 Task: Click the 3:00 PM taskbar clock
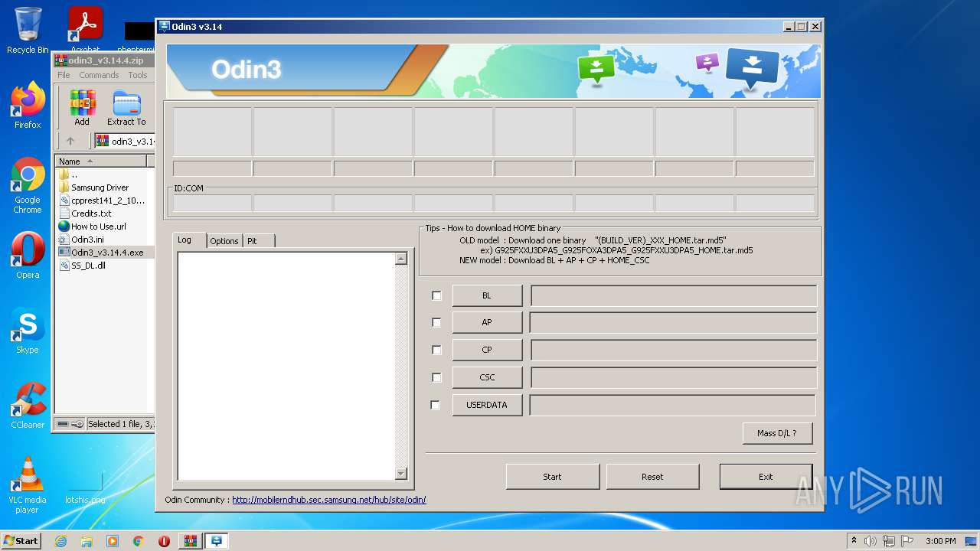tap(940, 541)
